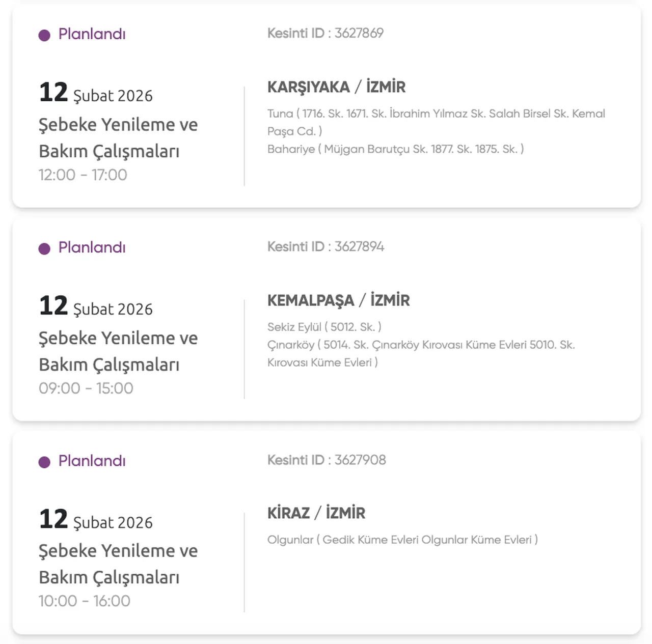This screenshot has width=652, height=644.
Task: Open the KİRAZ / İZMİR heading
Action: [316, 513]
